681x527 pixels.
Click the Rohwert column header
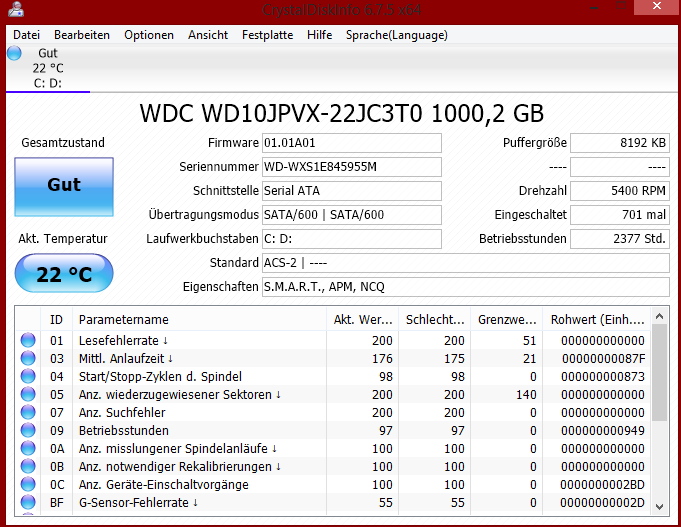(x=597, y=319)
